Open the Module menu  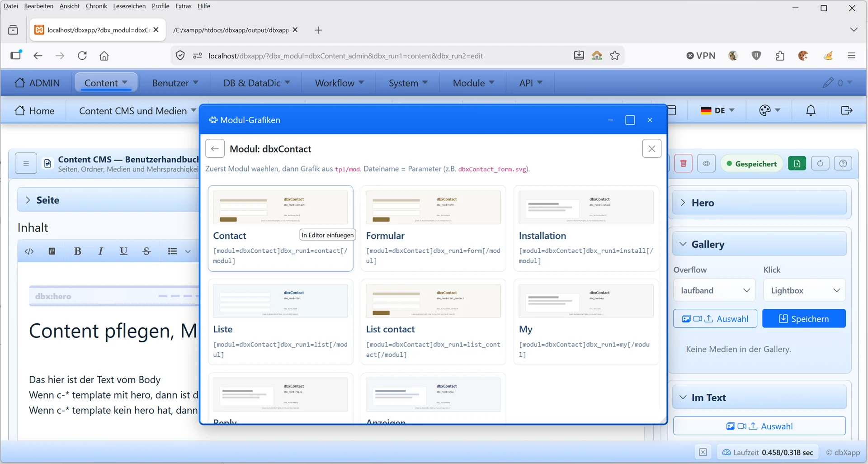click(473, 83)
